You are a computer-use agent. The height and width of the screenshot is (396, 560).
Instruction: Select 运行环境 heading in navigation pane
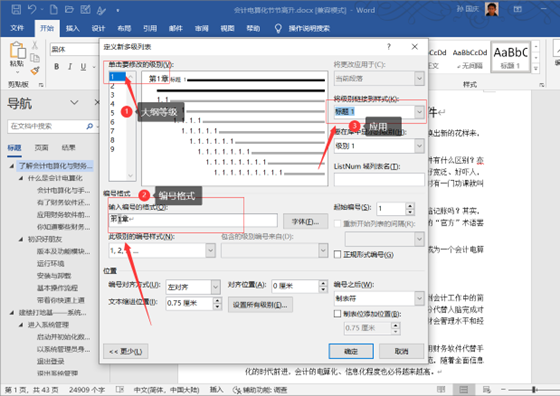tap(50, 264)
